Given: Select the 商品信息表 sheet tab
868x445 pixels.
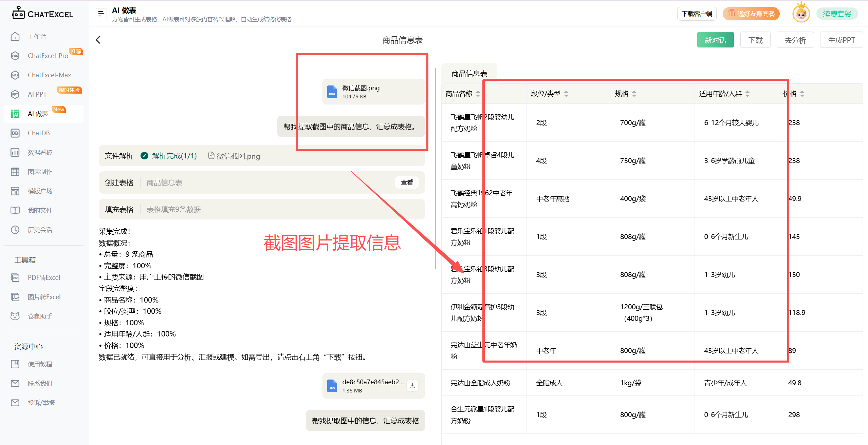Looking at the screenshot, I should click(469, 73).
